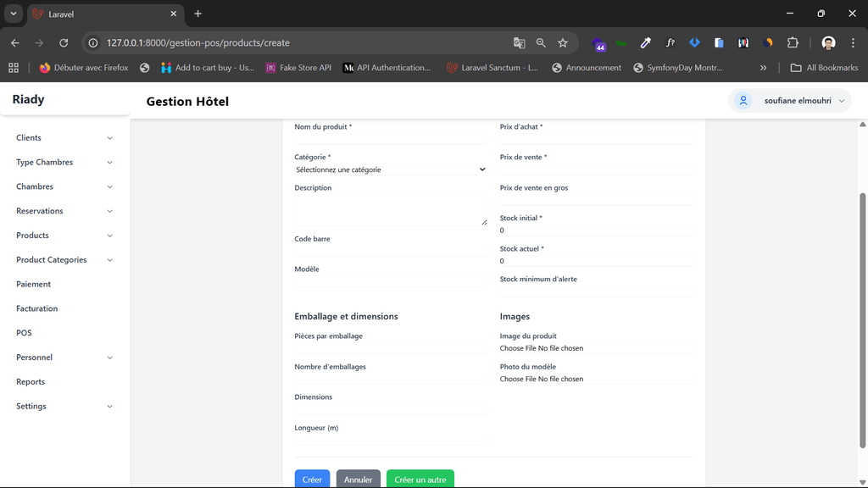This screenshot has width=868, height=488.
Task: Go to POS in the sidebar
Action: click(x=24, y=333)
